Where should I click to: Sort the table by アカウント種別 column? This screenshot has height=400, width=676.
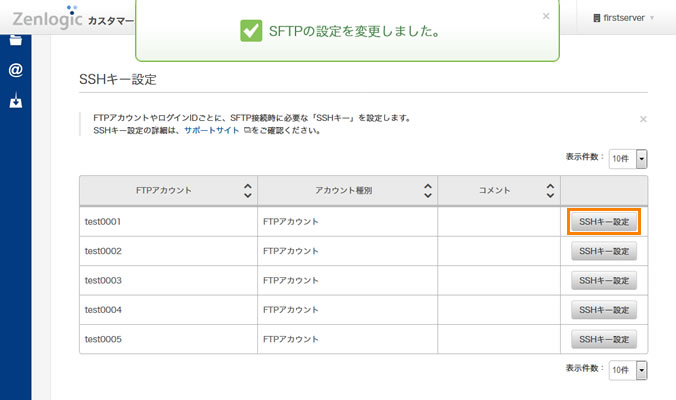click(428, 191)
